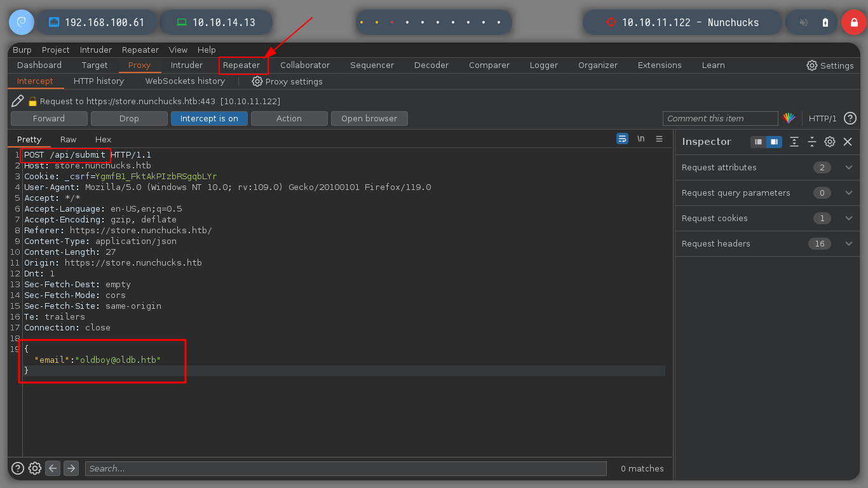Open the HTTP history sub-tab
This screenshot has width=868, height=488.
pos(98,81)
